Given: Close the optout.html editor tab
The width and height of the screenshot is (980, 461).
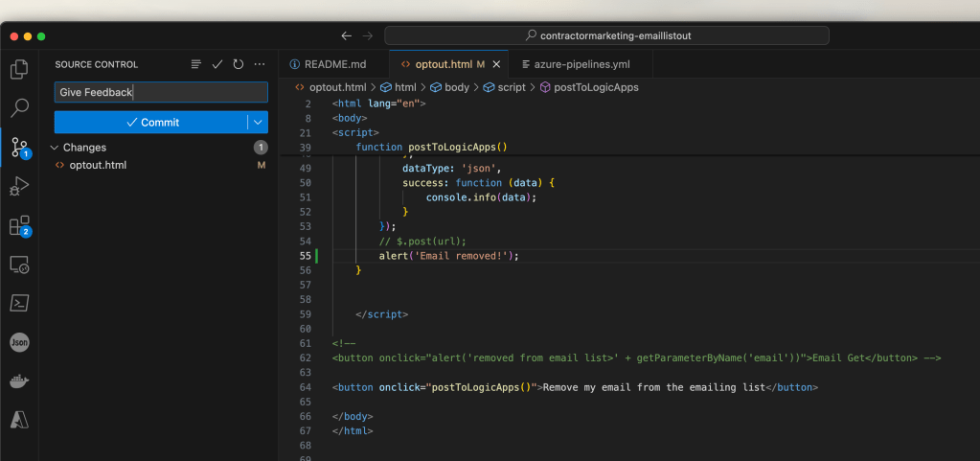Looking at the screenshot, I should (497, 64).
